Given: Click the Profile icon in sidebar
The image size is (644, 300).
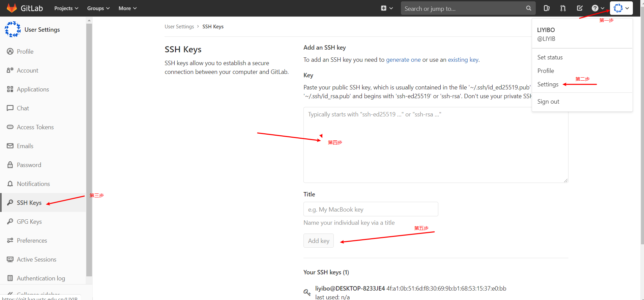Looking at the screenshot, I should point(10,51).
